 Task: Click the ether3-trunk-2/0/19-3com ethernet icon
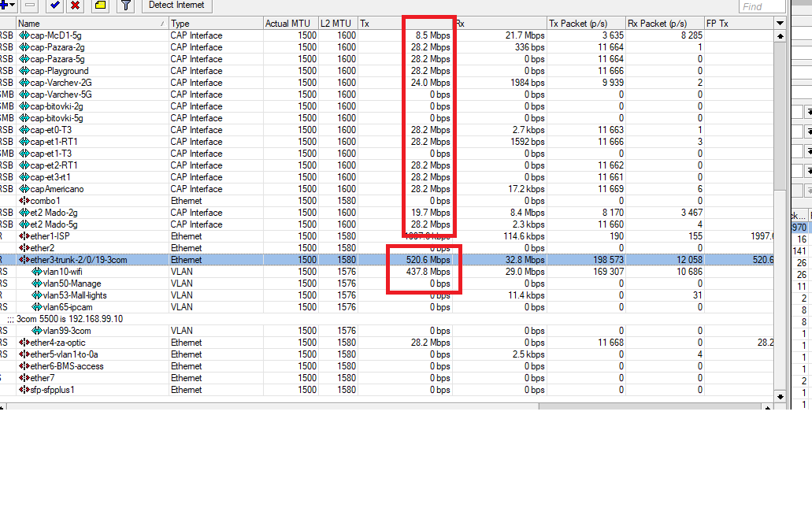tap(24, 260)
